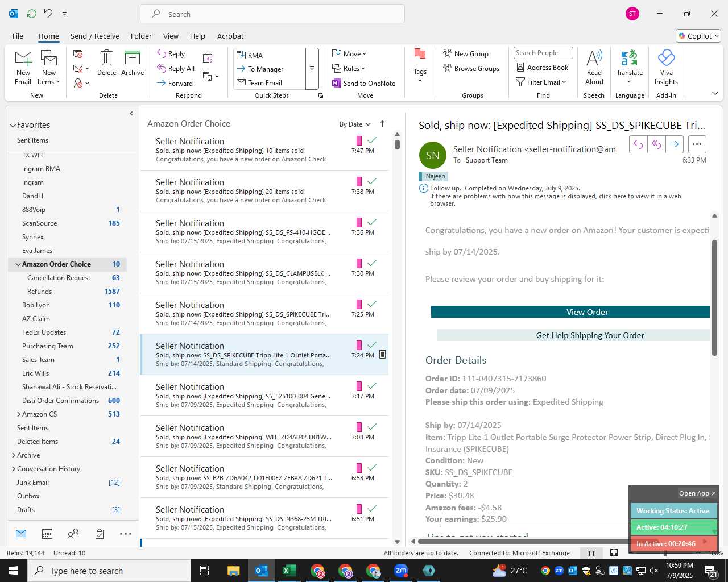The image size is (728, 582).
Task: Open the Rules dropdown
Action: pyautogui.click(x=349, y=68)
